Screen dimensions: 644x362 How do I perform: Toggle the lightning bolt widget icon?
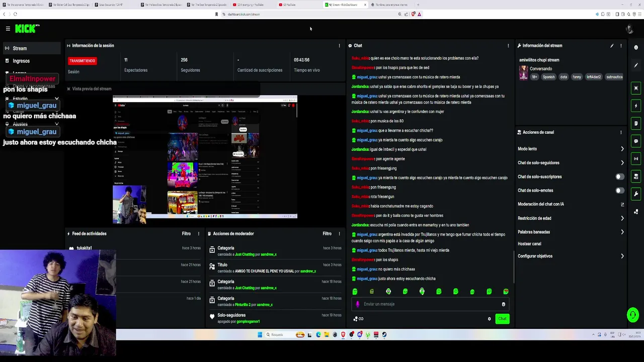(x=636, y=106)
